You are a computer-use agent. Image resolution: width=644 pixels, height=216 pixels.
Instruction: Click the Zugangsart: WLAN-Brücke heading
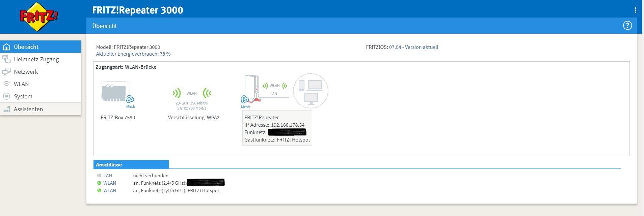[126, 67]
